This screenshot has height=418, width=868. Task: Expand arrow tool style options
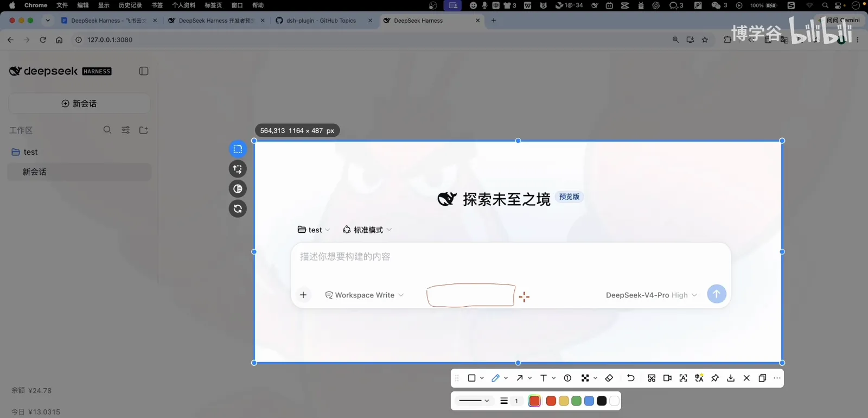(529, 378)
